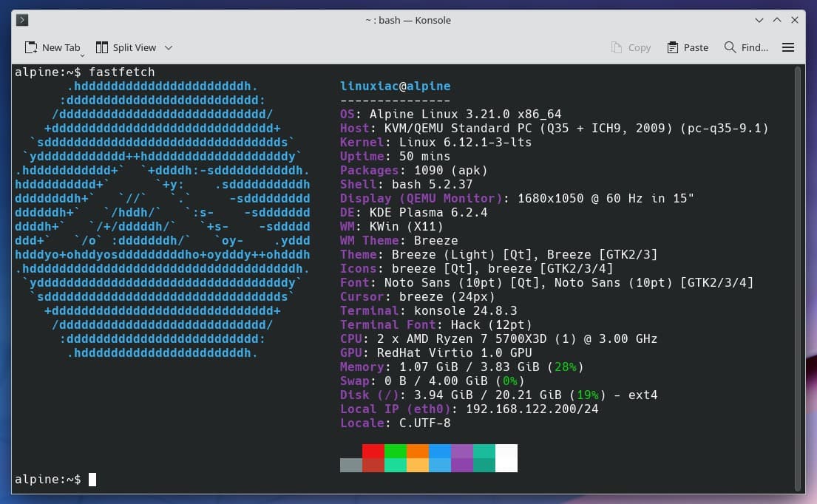Click the blinking cursor at the terminal prompt

[92, 479]
